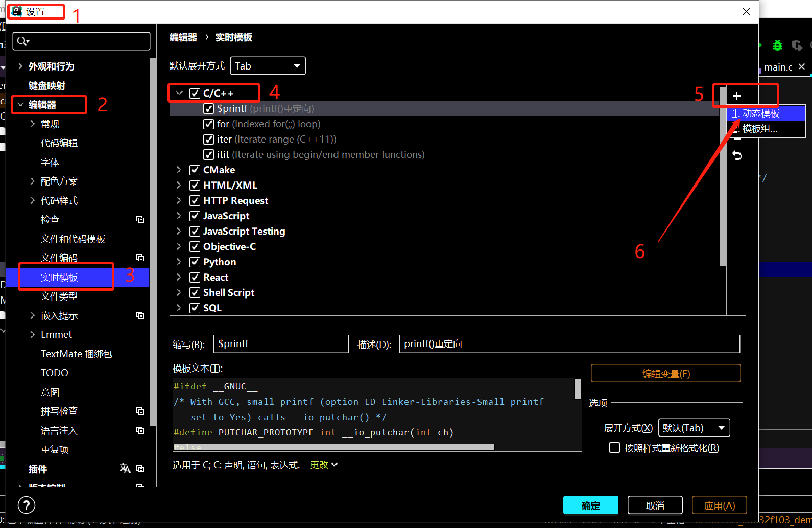The image size is (812, 528).
Task: Choose 模板组... from the add menu
Action: tap(766, 129)
